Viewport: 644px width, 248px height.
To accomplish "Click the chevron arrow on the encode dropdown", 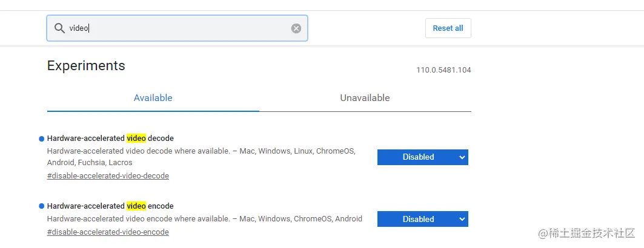I will pyautogui.click(x=462, y=219).
